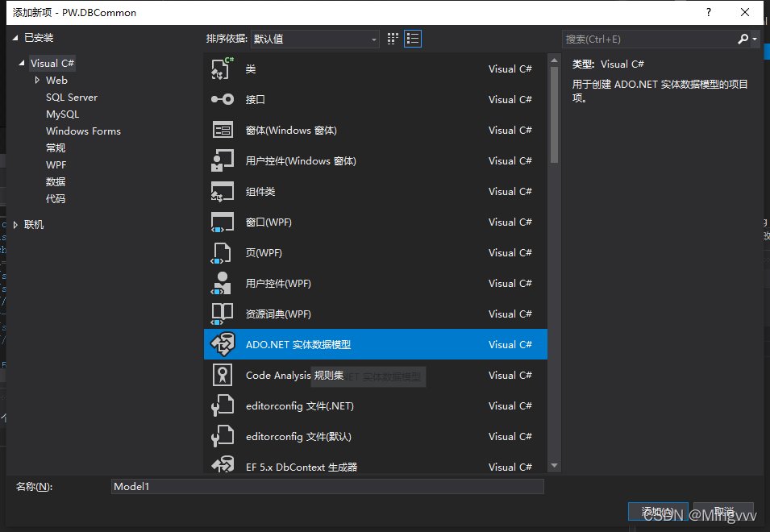The image size is (770, 532).
Task: Select the Windows Forms category
Action: [x=83, y=131]
